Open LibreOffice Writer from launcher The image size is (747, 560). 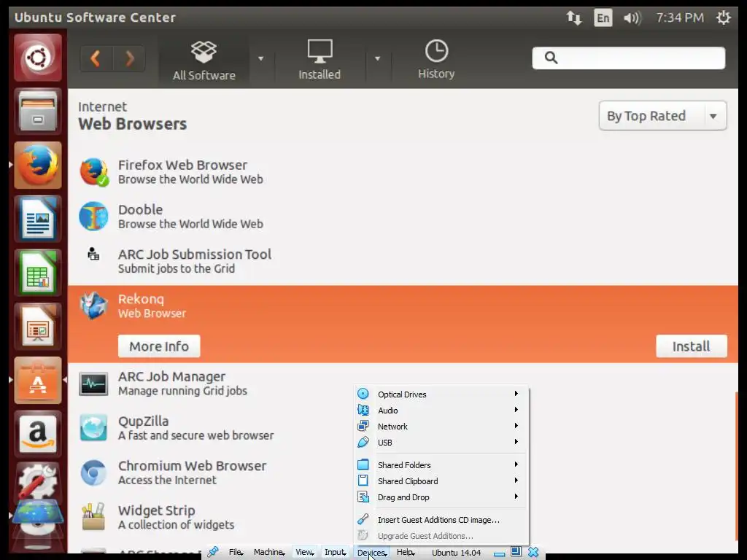pyautogui.click(x=38, y=219)
